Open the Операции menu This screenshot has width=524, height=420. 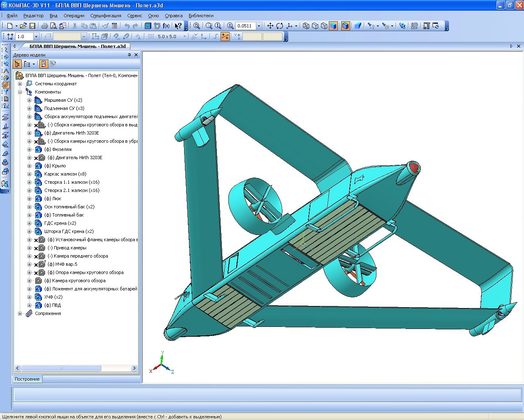pos(74,16)
